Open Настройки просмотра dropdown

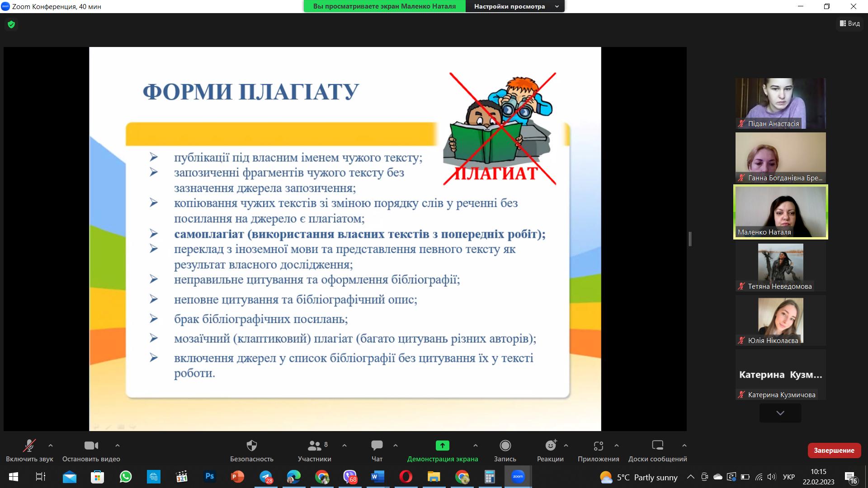pyautogui.click(x=515, y=6)
